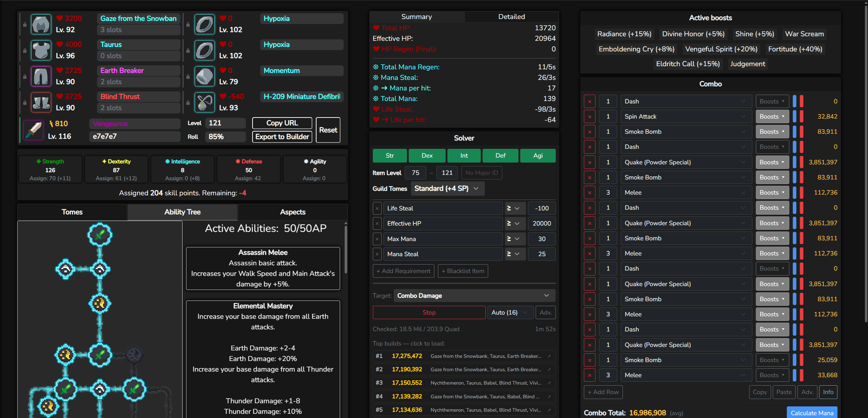The width and height of the screenshot is (868, 418).
Task: Stop the solver
Action: pyautogui.click(x=429, y=312)
